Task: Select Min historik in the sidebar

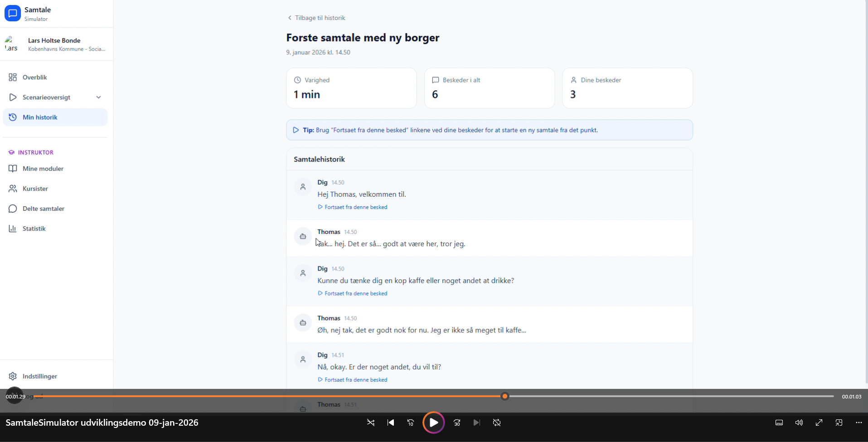Action: tap(40, 117)
